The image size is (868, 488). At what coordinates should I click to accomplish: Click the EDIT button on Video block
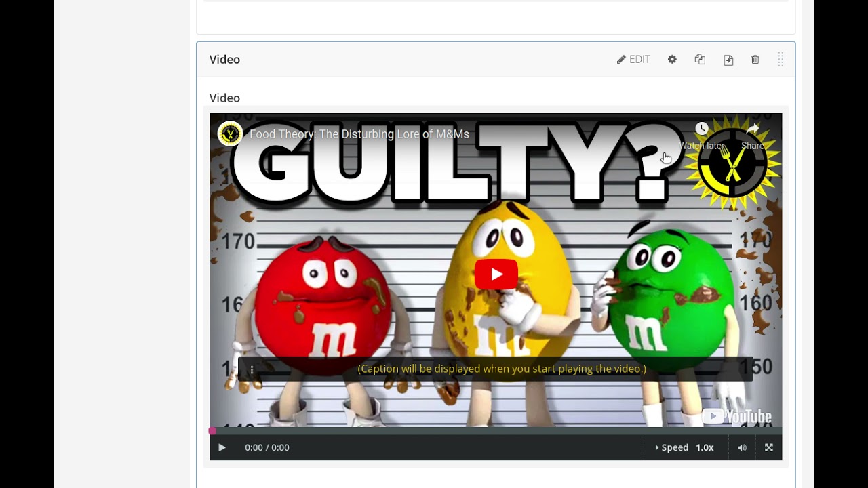[x=633, y=60]
